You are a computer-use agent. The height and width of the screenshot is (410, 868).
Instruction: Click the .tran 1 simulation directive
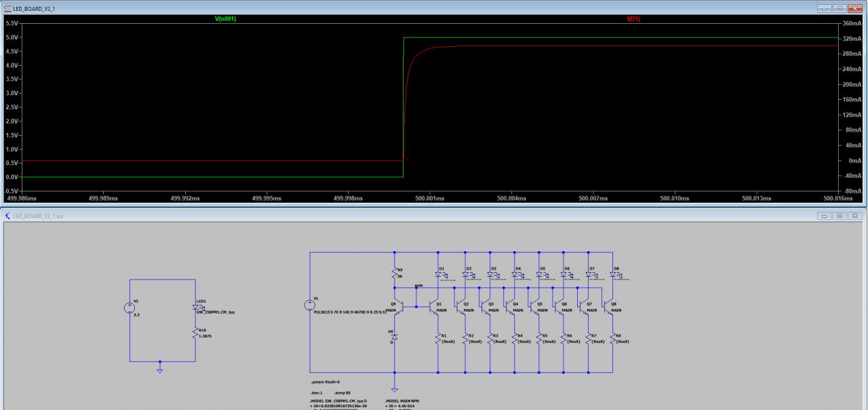(x=317, y=393)
